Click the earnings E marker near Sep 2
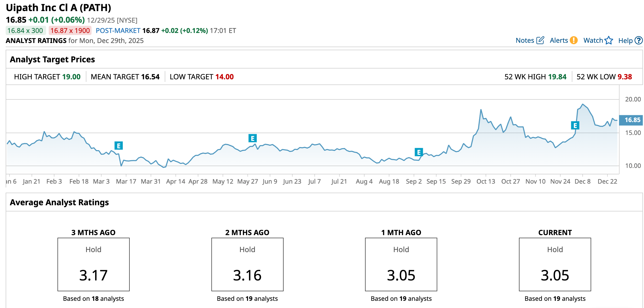 (x=419, y=152)
